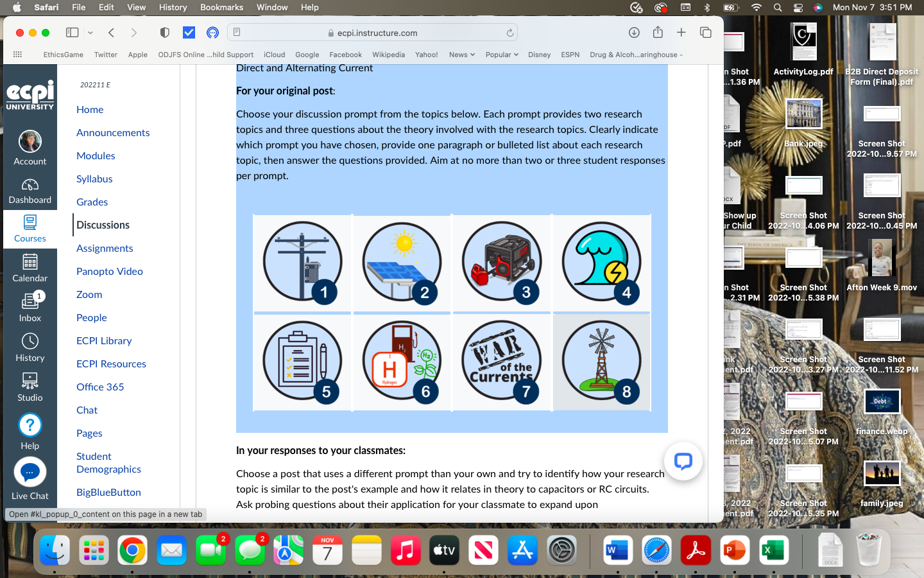Choose prompt 6 hydrogen fuel image
924x578 pixels.
coord(402,362)
